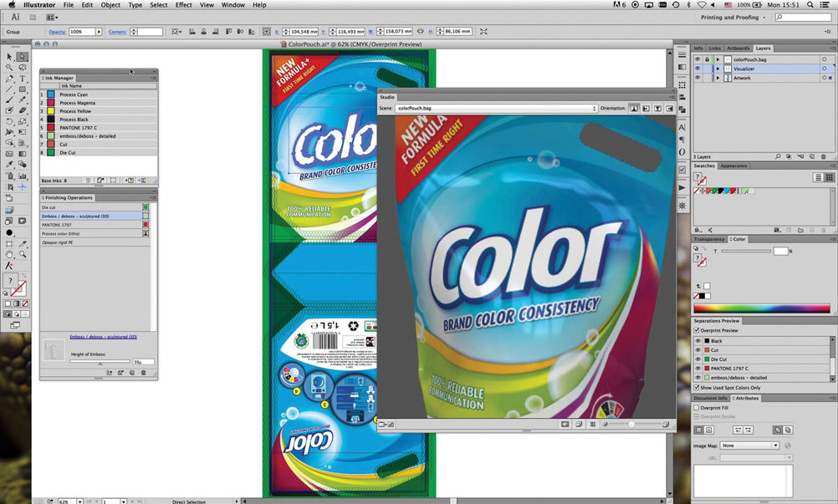Select the Direct Selection tool
This screenshot has height=504, width=838.
coord(22,57)
